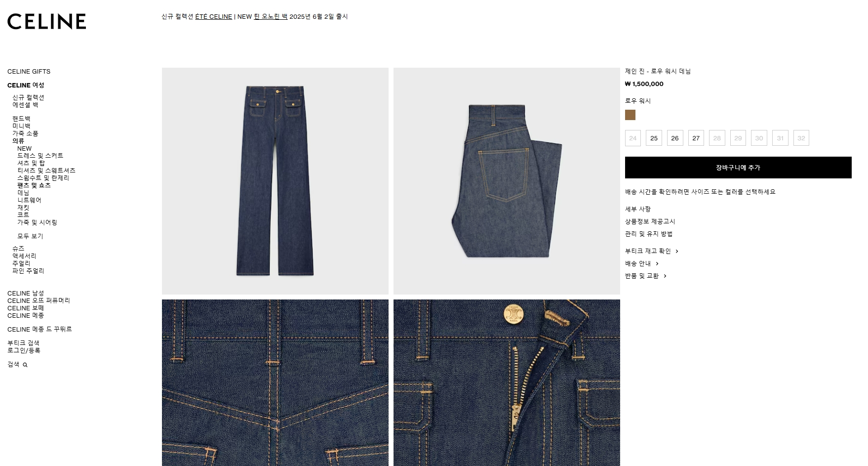Screen dimensions: 868x466
Task: Open the ÉTÉ CELINE collection link
Action: (214, 17)
